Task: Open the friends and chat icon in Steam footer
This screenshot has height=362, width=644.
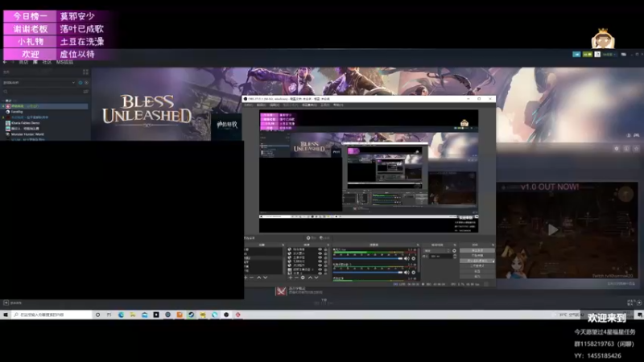Action: [639, 303]
